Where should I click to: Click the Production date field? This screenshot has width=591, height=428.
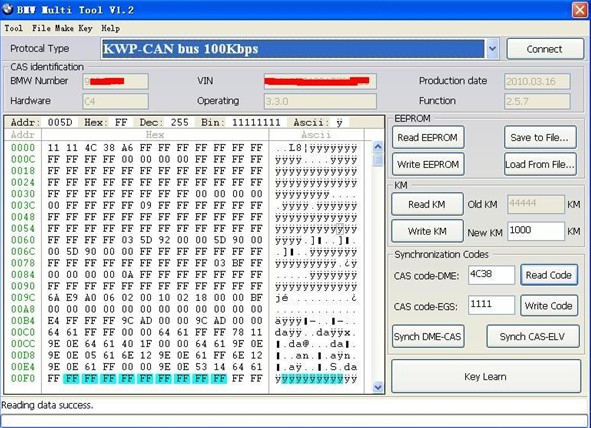537,81
